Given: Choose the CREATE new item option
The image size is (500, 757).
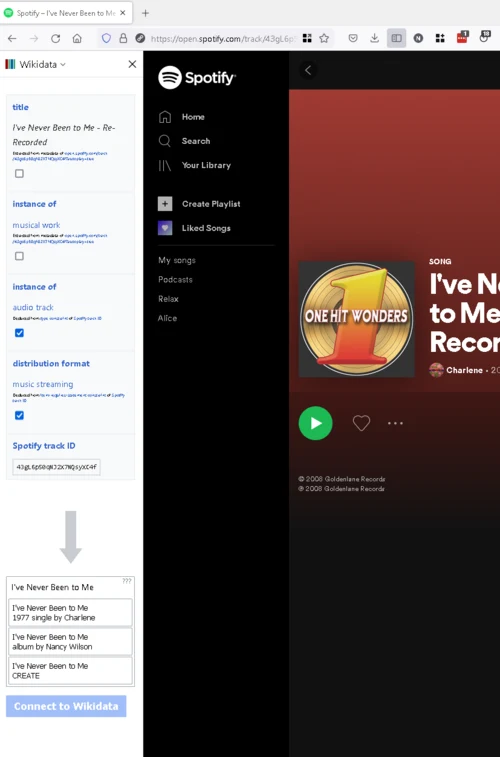Looking at the screenshot, I should pyautogui.click(x=70, y=671).
